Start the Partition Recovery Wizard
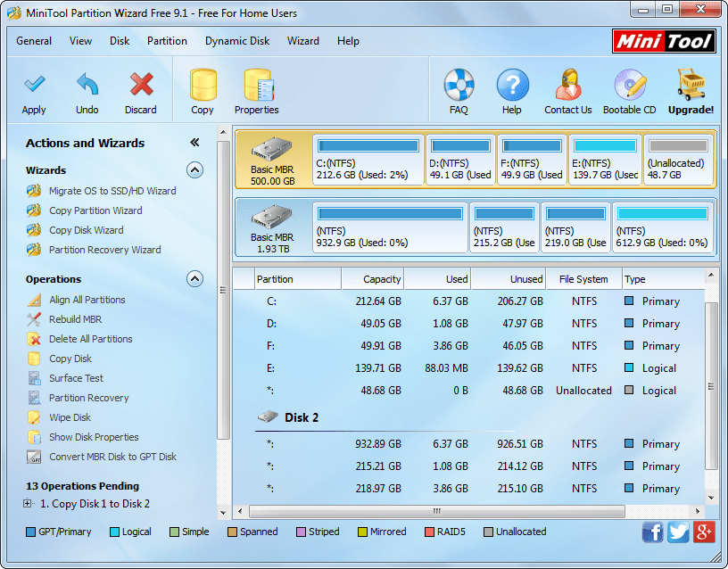This screenshot has height=569, width=728. pos(105,250)
